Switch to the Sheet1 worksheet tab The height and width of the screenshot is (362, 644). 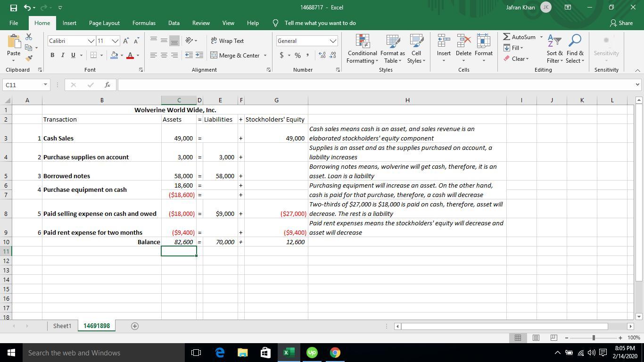[x=62, y=326]
